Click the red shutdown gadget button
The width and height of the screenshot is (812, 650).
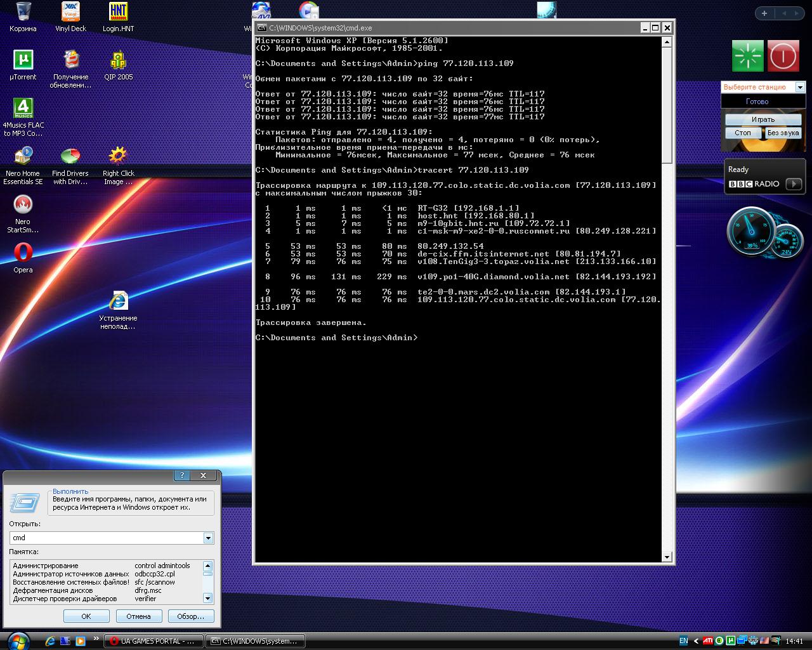783,56
